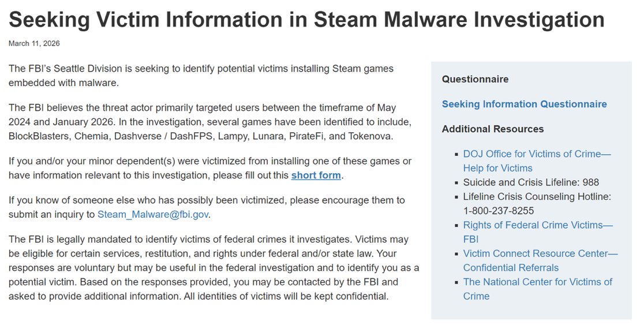Screen dimensions: 644x328
Task: Click the Steam Malware Investigation page title
Action: click(x=306, y=20)
